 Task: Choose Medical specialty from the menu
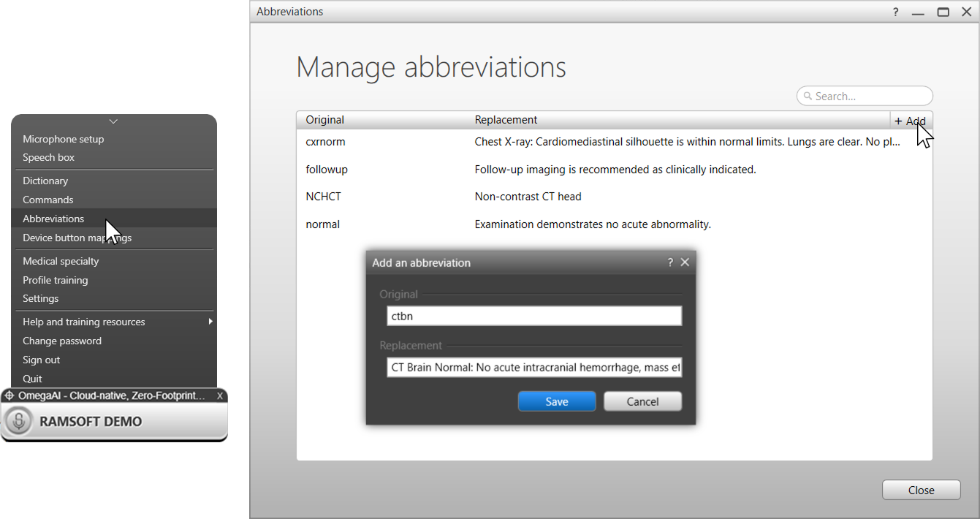pos(61,261)
